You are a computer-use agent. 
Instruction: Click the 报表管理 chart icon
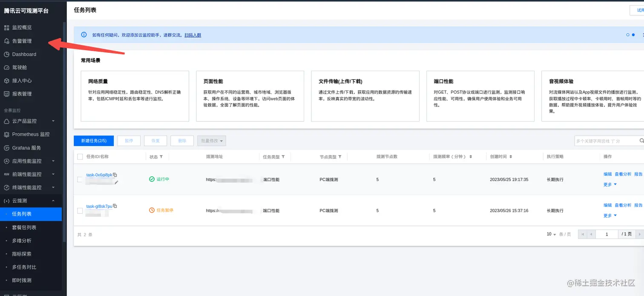click(6, 94)
